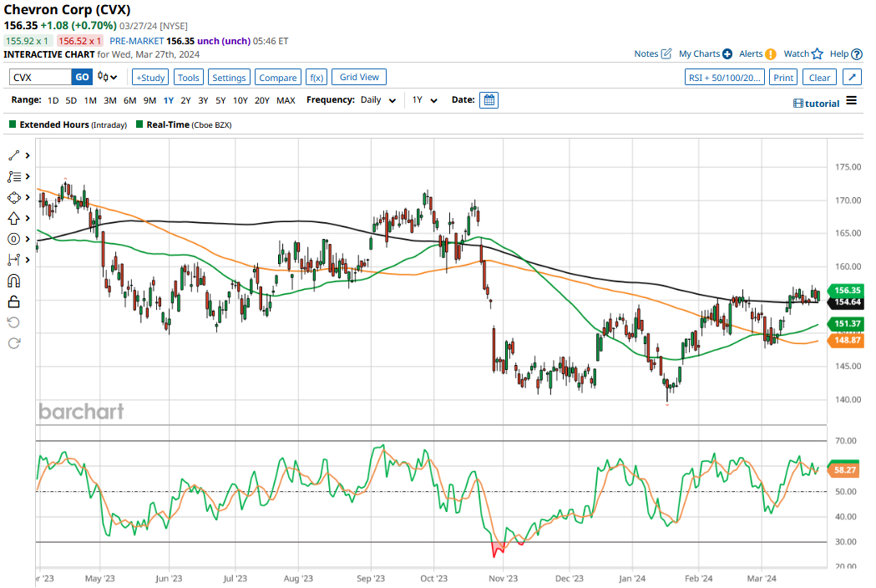Select the trend line drawing tool
This screenshot has height=588, width=876.
pyautogui.click(x=14, y=155)
